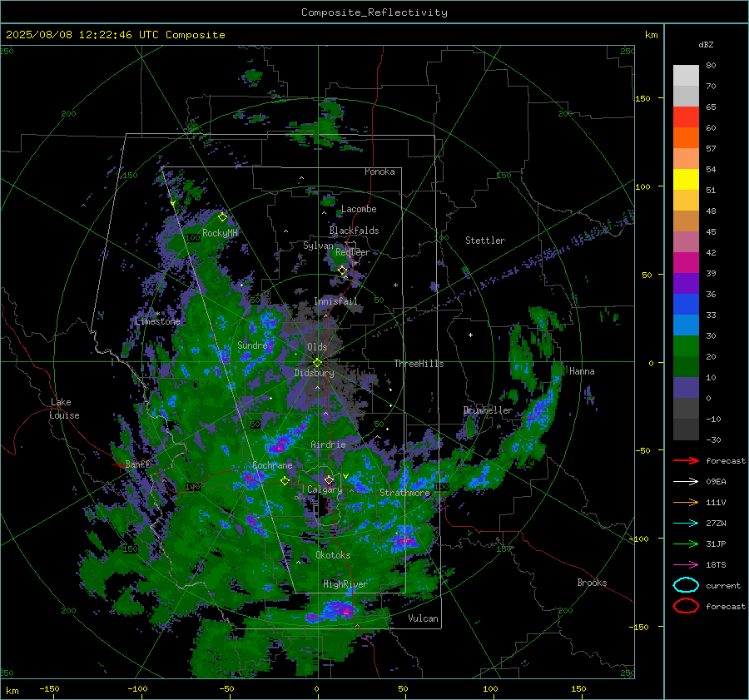Click the magenta 18TS arrow icon

(x=686, y=565)
